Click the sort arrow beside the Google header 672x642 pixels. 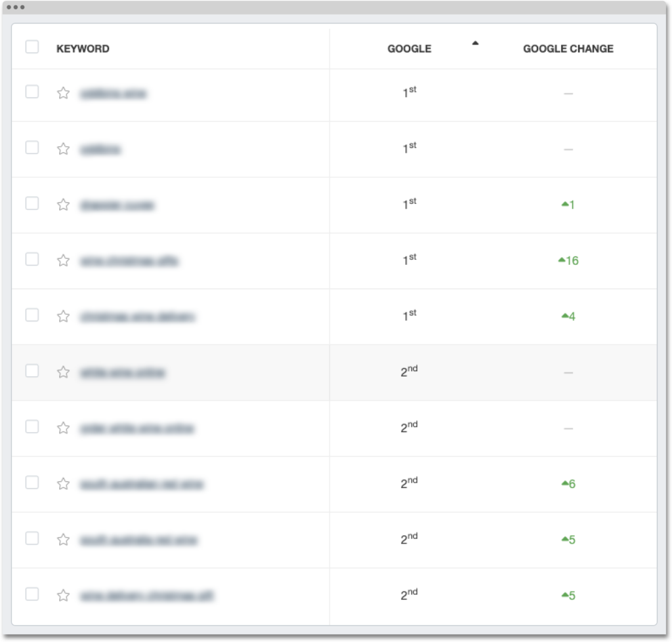point(475,43)
